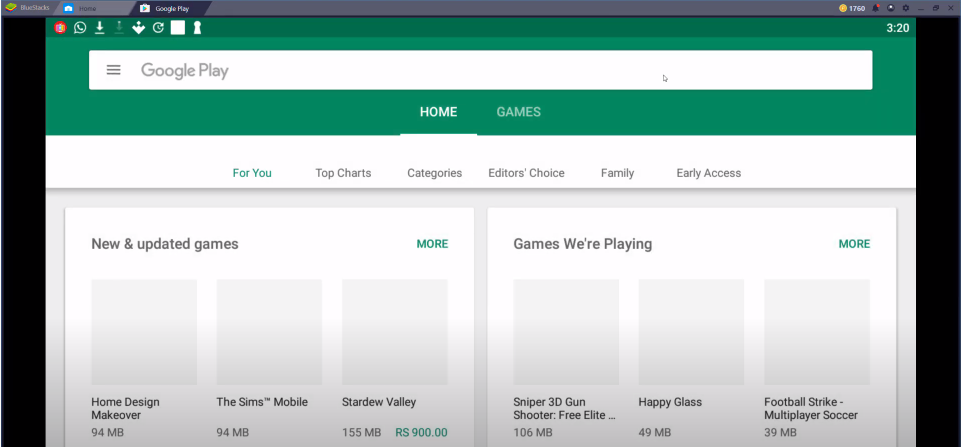
Task: Click the 1760 points balance
Action: pos(857,8)
